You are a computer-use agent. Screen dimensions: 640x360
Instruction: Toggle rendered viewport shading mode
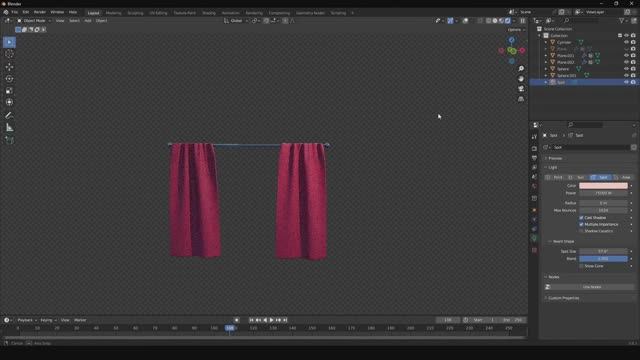pyautogui.click(x=508, y=21)
